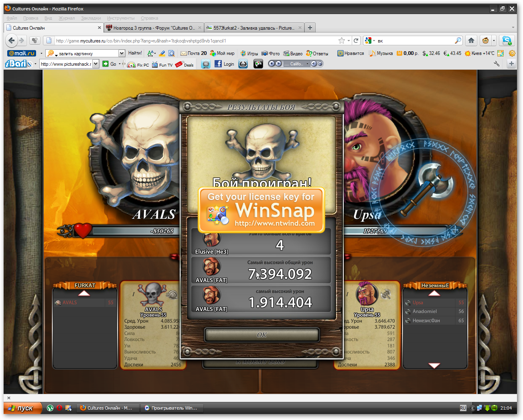This screenshot has height=420, width=523.
Task: Open the list all tabs dropdown
Action: (x=513, y=28)
